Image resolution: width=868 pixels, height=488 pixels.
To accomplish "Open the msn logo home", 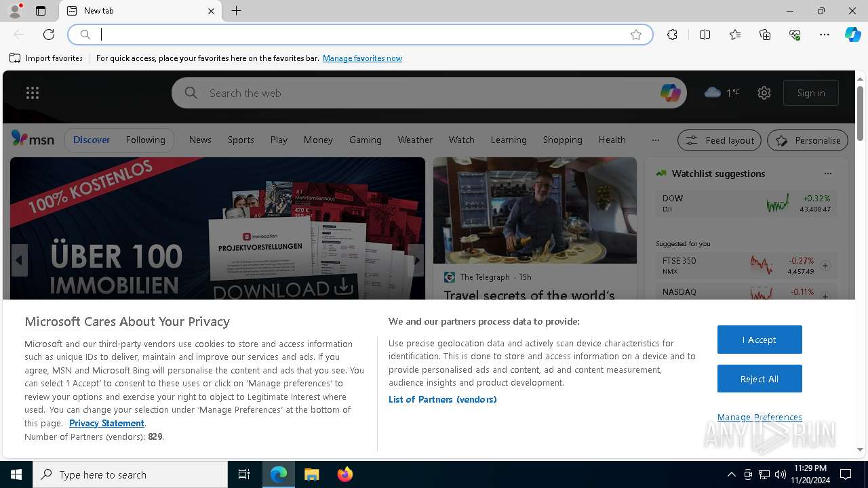I will (x=33, y=139).
